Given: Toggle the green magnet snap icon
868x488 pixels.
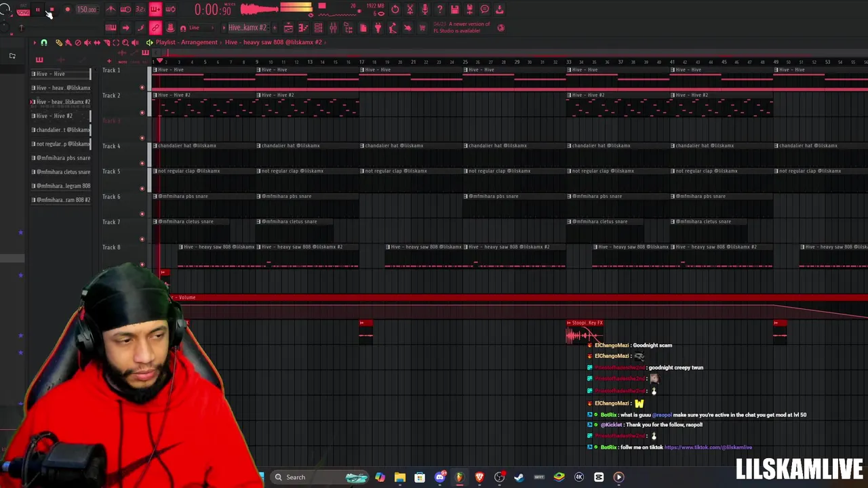Looking at the screenshot, I should pos(44,43).
